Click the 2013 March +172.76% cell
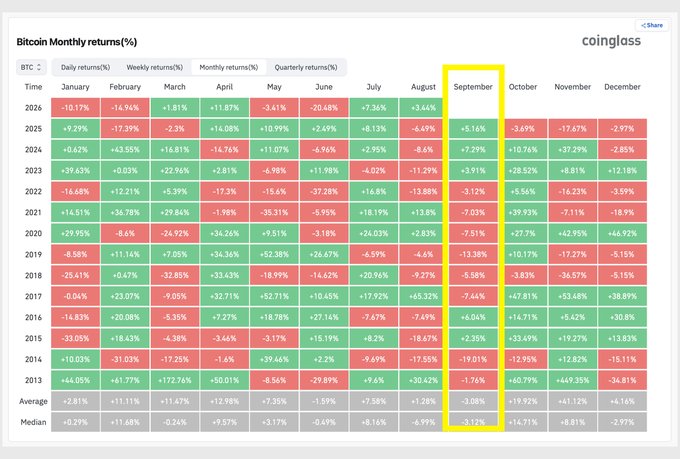The height and width of the screenshot is (459, 680). [x=175, y=380]
